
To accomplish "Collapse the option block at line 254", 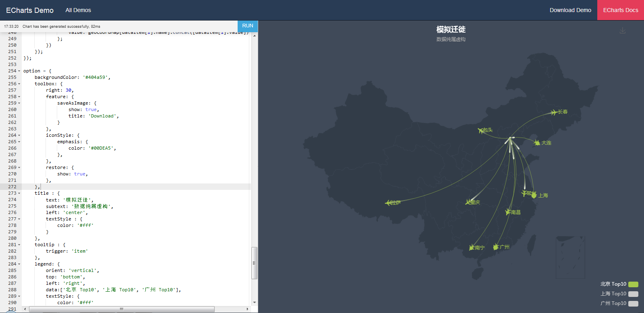I will tap(19, 71).
